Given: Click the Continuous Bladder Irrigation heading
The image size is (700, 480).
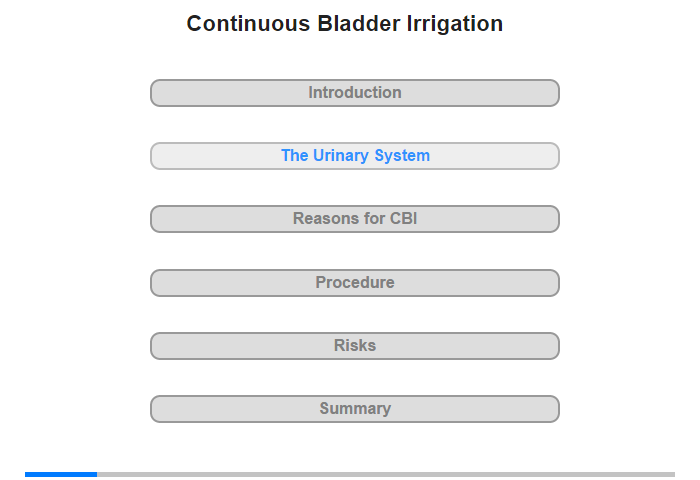Looking at the screenshot, I should [345, 24].
